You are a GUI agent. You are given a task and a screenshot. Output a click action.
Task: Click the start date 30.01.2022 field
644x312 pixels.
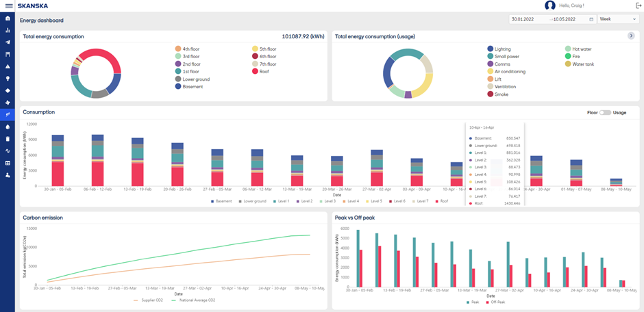(523, 19)
